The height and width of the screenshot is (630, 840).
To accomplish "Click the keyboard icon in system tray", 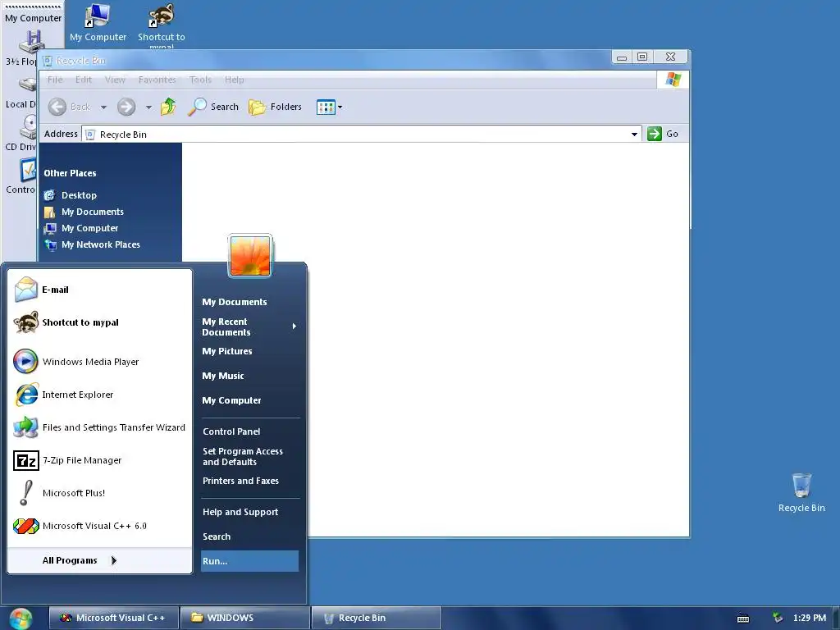I will [x=743, y=619].
